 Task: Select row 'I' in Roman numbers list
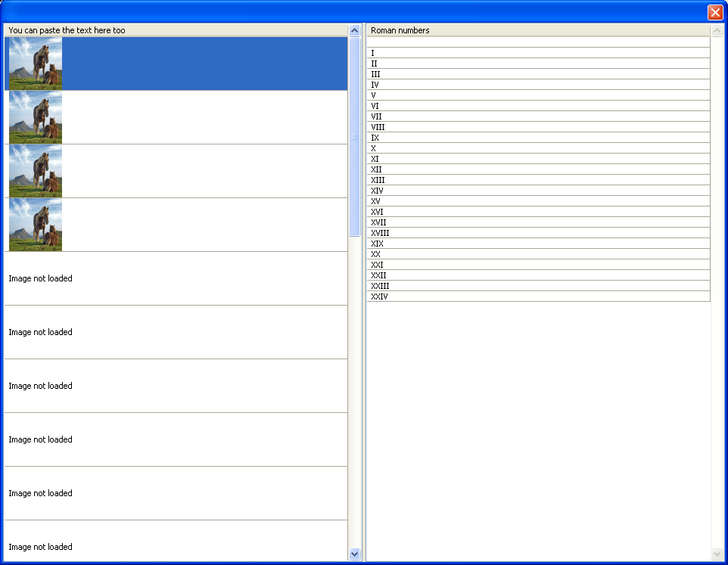(x=538, y=53)
